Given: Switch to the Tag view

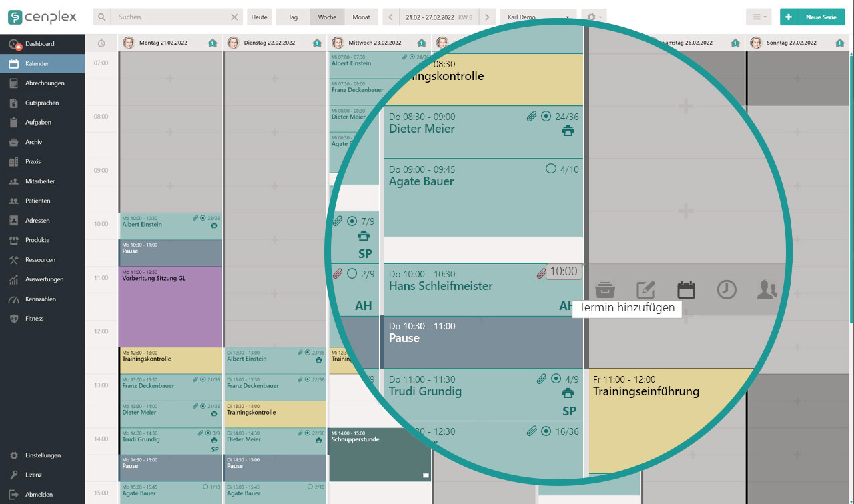Looking at the screenshot, I should coord(293,17).
